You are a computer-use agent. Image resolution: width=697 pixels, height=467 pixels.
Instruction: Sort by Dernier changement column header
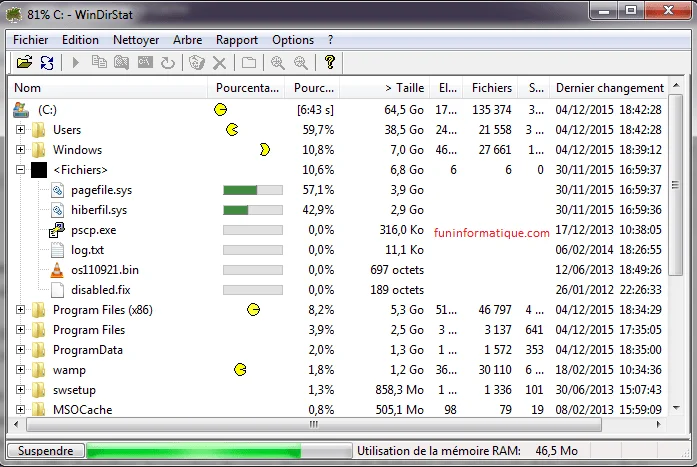point(609,88)
